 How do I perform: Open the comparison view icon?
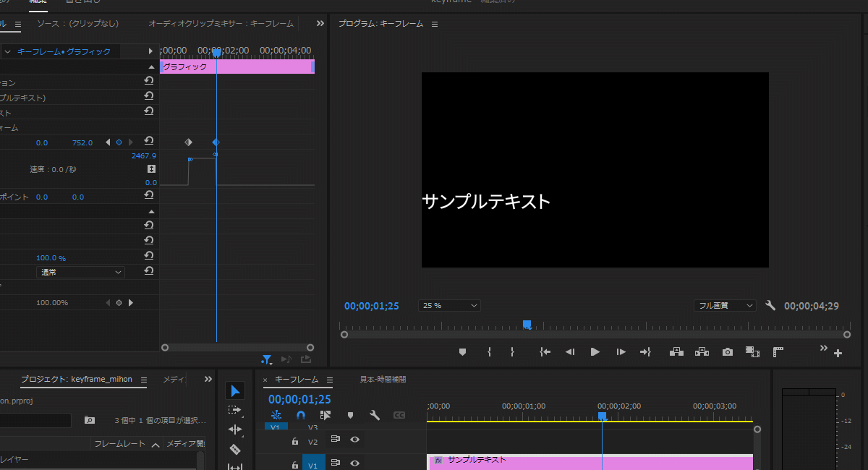tap(753, 352)
